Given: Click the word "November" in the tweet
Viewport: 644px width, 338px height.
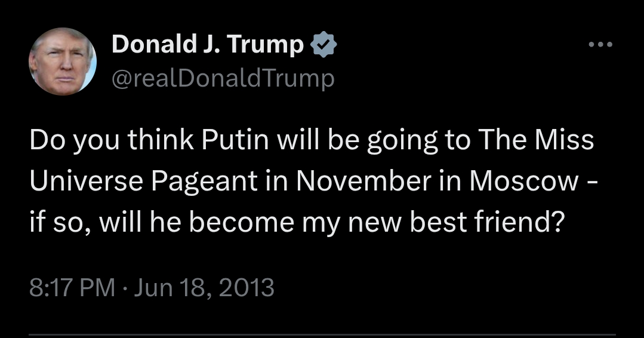Looking at the screenshot, I should tap(363, 181).
